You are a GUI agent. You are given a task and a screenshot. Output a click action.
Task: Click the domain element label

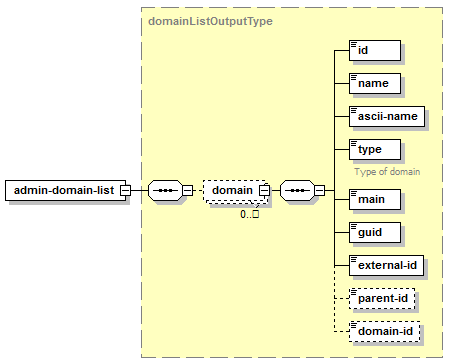(232, 190)
